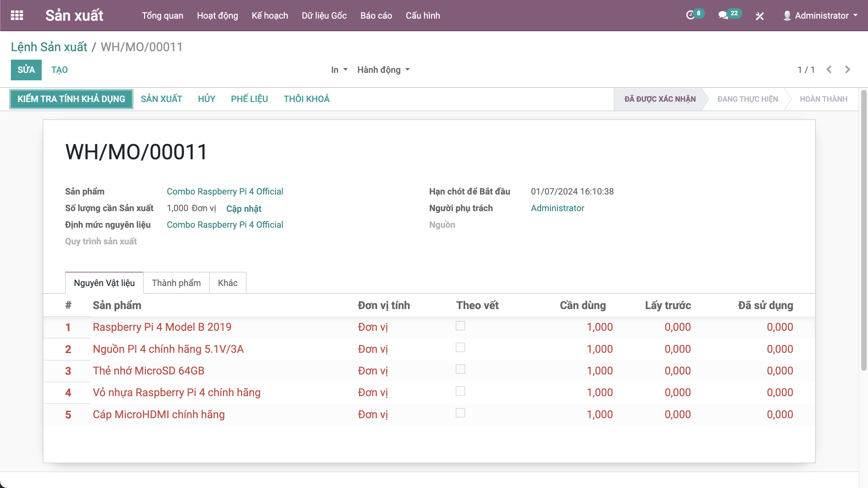Toggle Theo vết checkbox for Raspberry Pi 4 Model B

pos(460,326)
